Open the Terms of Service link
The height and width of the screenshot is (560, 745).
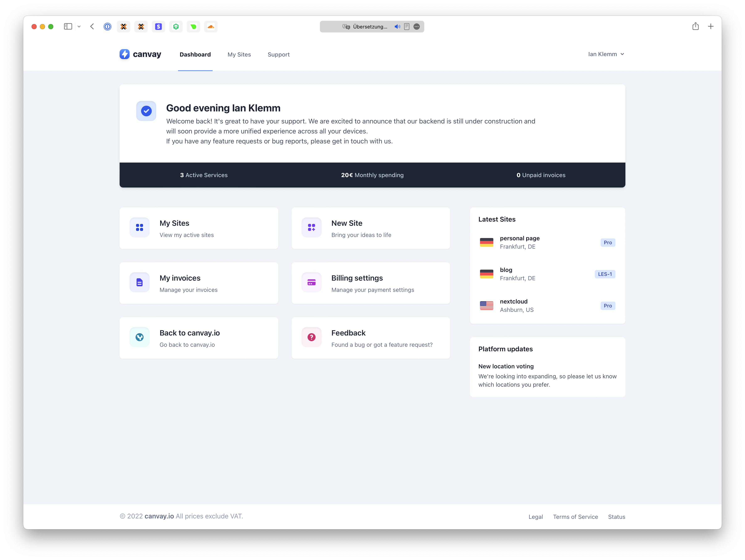pos(575,517)
